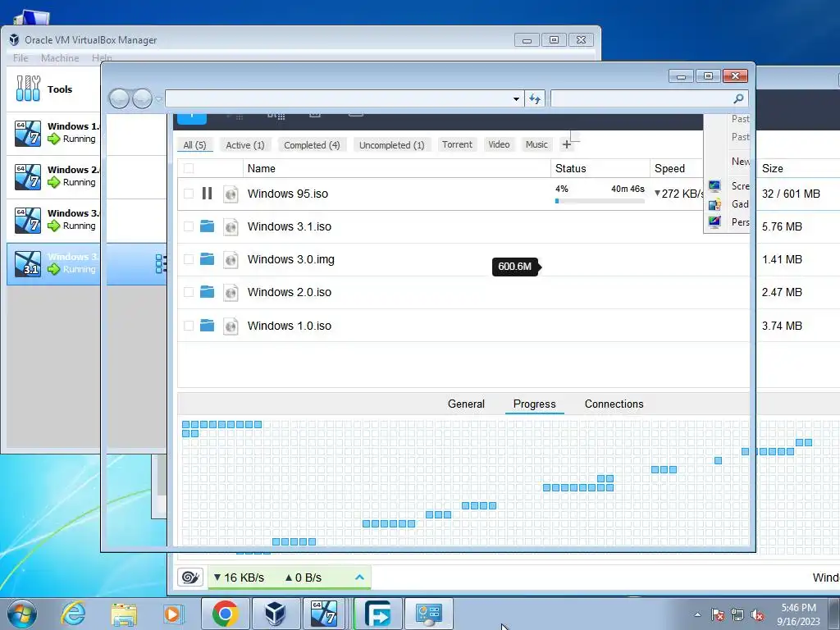Screen dimensions: 840x630
Task: Open recent pages arrow next to navigation buttons
Action: pyautogui.click(x=158, y=99)
